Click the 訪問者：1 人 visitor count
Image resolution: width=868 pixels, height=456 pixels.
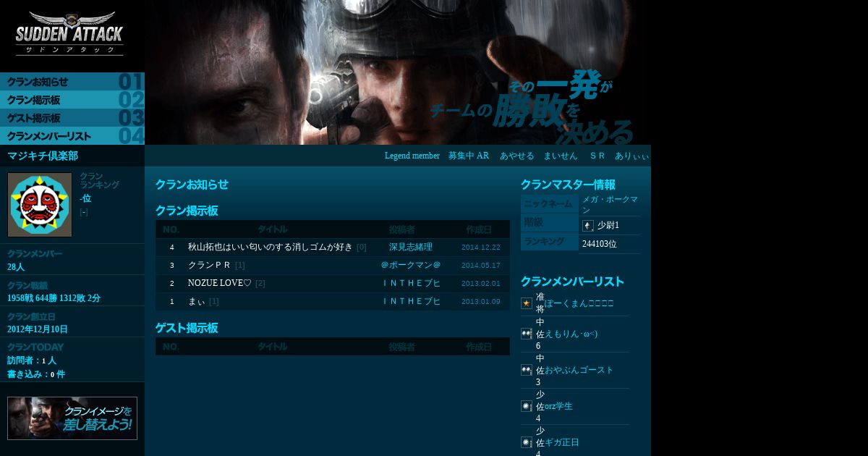point(32,360)
